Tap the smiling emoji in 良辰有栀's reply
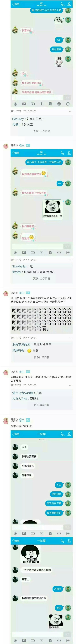The width and height of the screenshot is (76, 644). [29, 350]
